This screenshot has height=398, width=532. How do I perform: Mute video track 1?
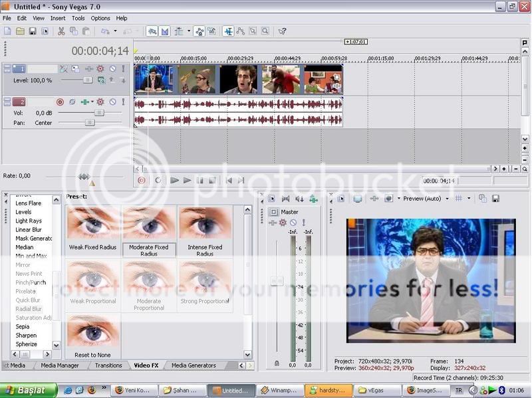(112, 69)
